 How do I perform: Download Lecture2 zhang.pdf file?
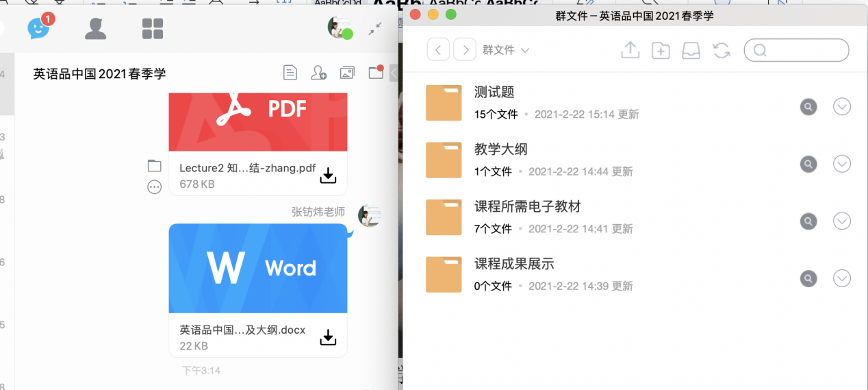pos(329,175)
